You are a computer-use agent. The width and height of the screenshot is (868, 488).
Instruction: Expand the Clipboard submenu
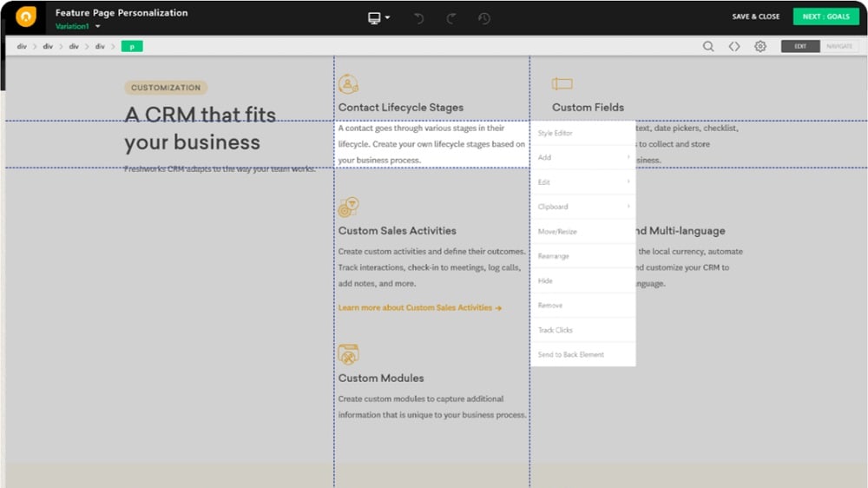pos(583,207)
